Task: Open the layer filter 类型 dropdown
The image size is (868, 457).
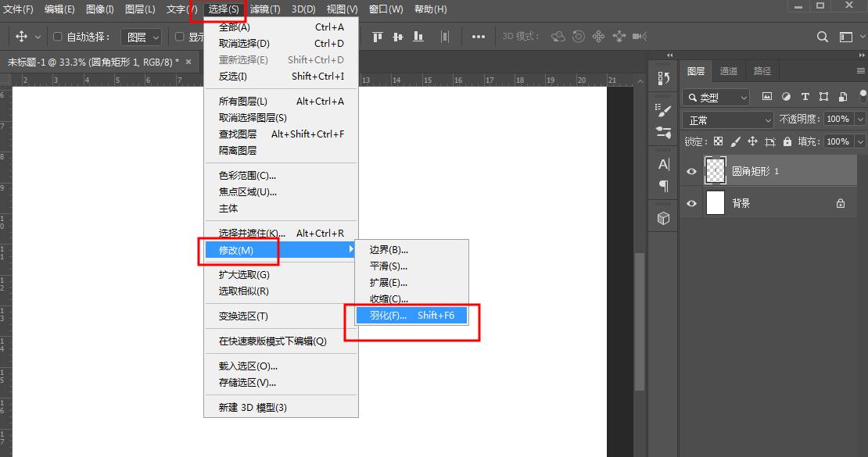Action: coord(716,96)
